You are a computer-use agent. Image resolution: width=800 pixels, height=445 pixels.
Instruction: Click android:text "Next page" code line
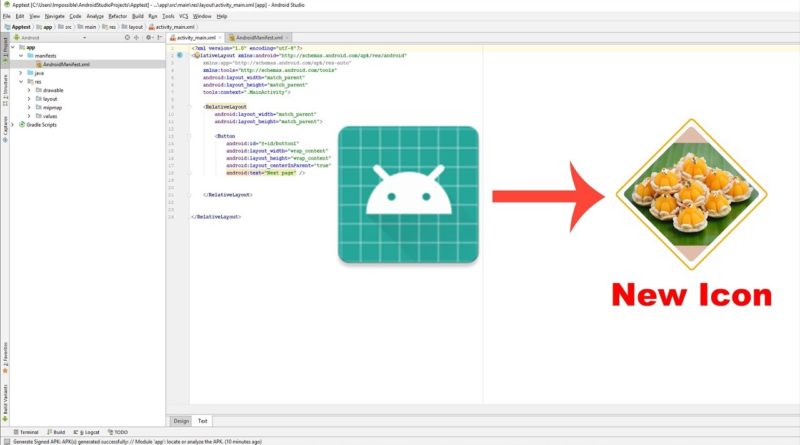pyautogui.click(x=266, y=173)
